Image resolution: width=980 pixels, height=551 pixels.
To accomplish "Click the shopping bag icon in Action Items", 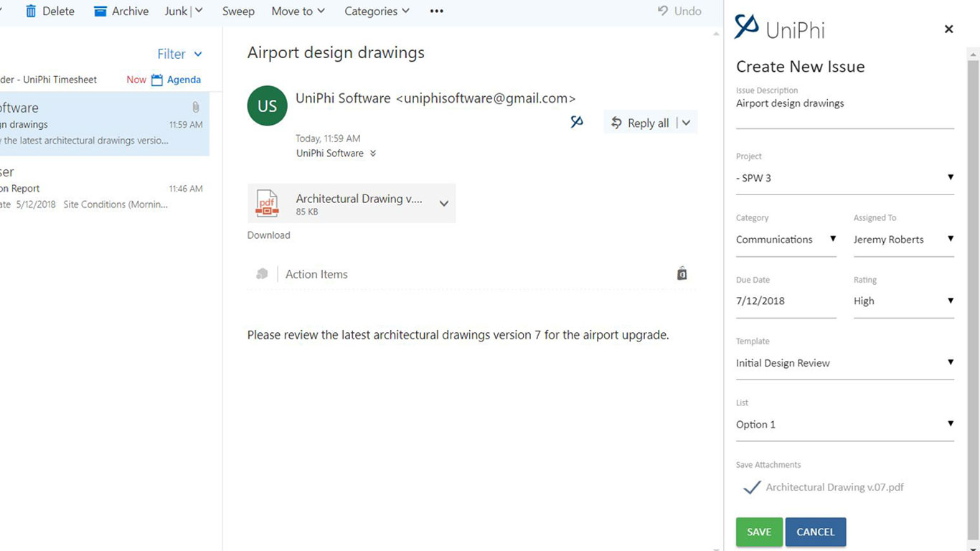I will tap(682, 273).
